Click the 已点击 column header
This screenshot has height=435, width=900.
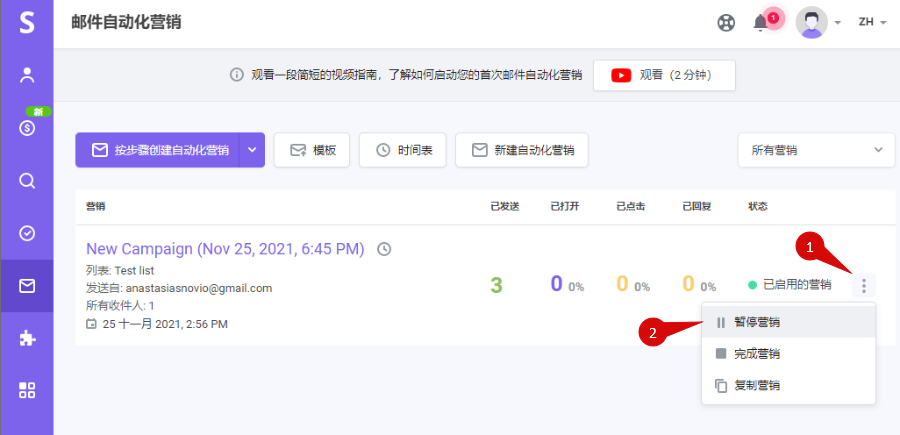[631, 207]
